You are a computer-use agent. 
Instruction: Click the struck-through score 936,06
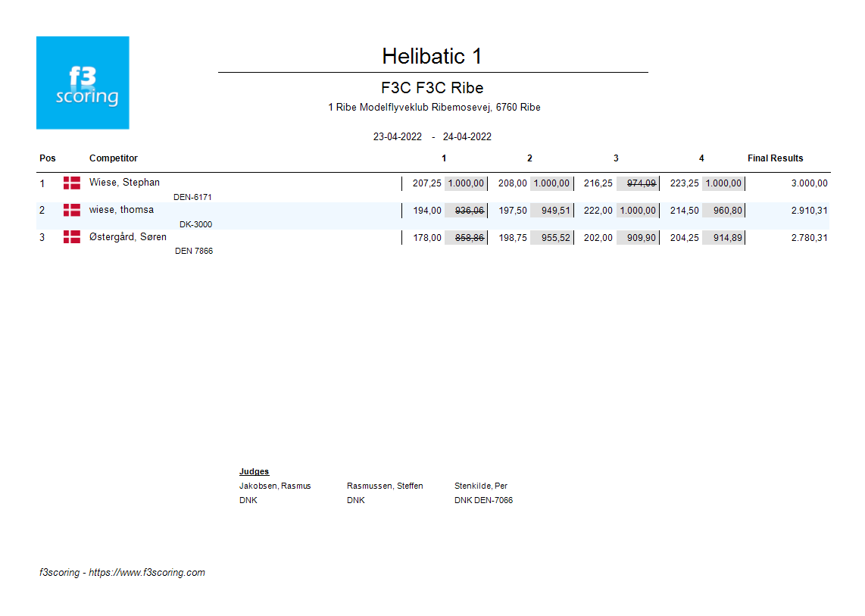[x=470, y=211]
